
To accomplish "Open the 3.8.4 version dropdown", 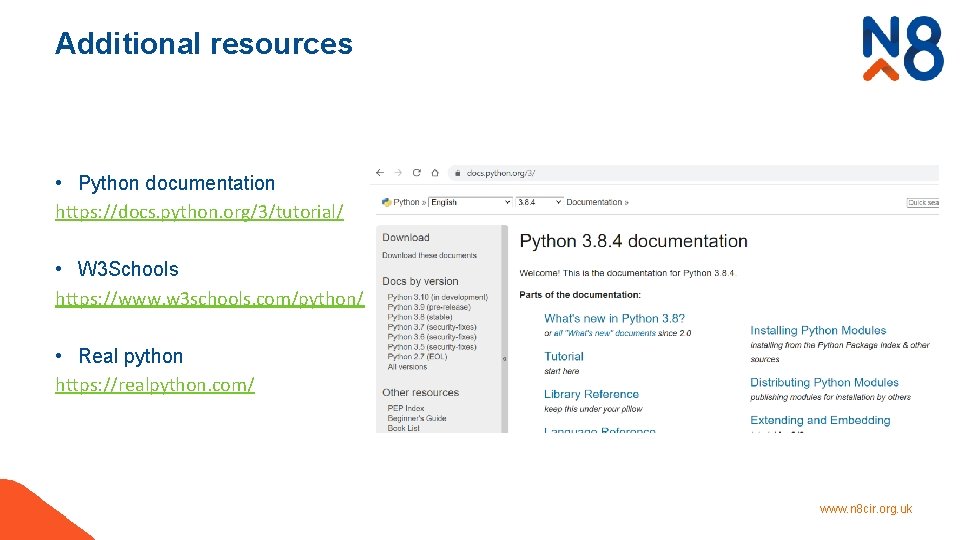I will (539, 202).
